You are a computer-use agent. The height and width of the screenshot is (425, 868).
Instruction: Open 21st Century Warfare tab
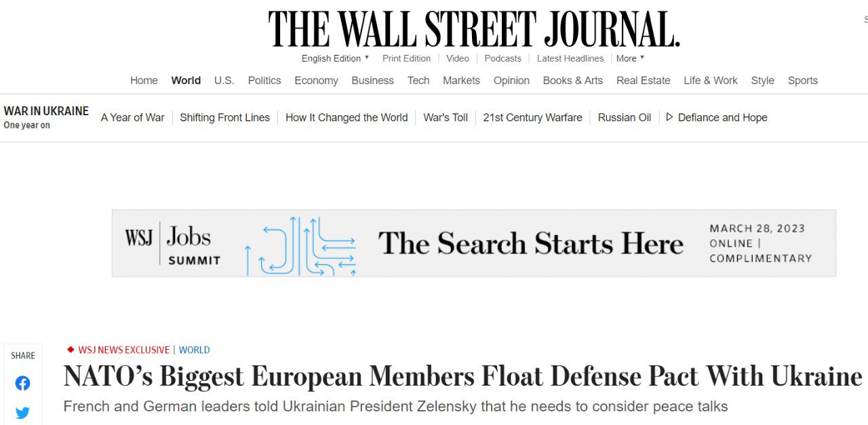(x=532, y=117)
